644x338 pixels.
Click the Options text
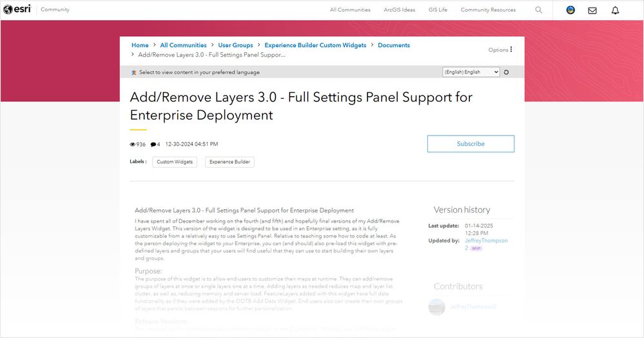tap(498, 50)
